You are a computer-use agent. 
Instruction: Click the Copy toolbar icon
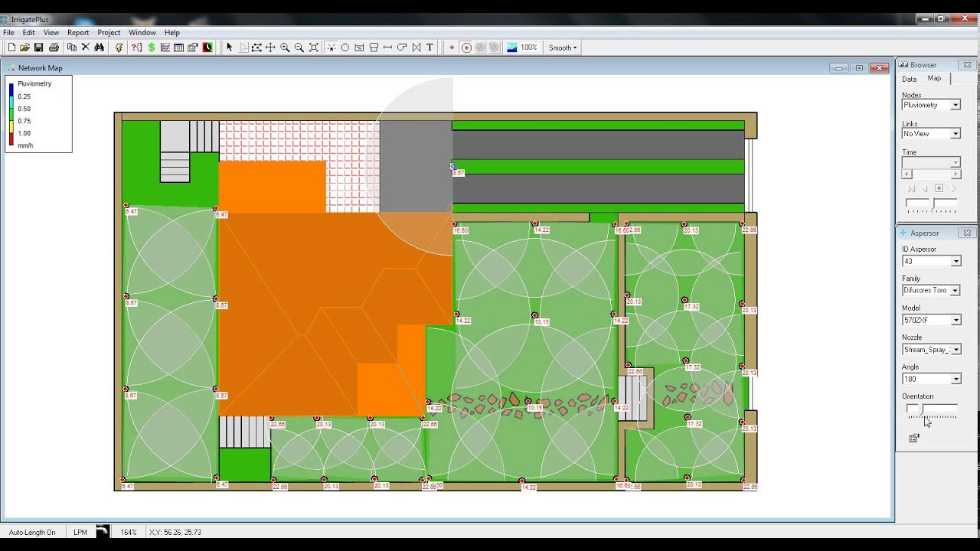click(x=72, y=47)
